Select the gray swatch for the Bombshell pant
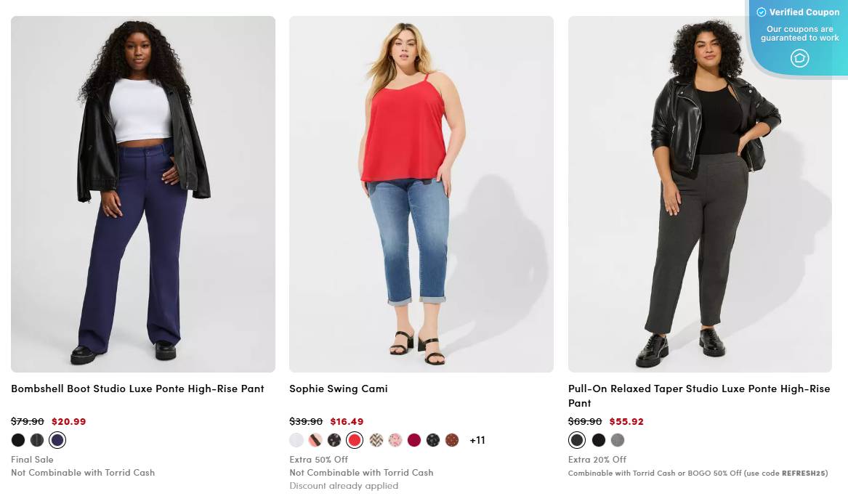 pyautogui.click(x=37, y=439)
